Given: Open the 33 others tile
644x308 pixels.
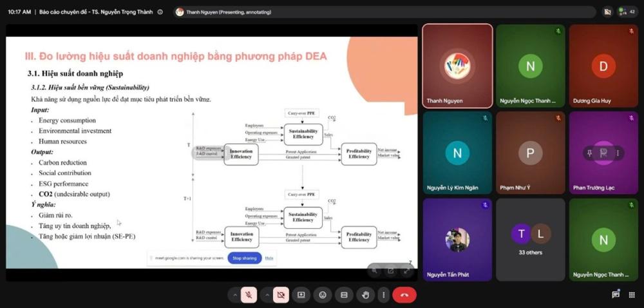Looking at the screenshot, I should 531,240.
